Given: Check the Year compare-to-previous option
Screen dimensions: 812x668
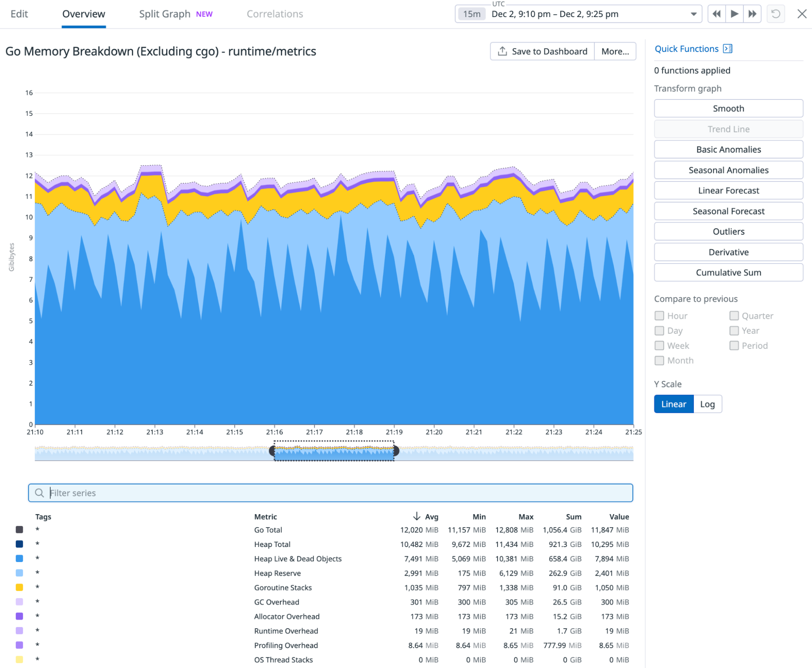Looking at the screenshot, I should (734, 331).
